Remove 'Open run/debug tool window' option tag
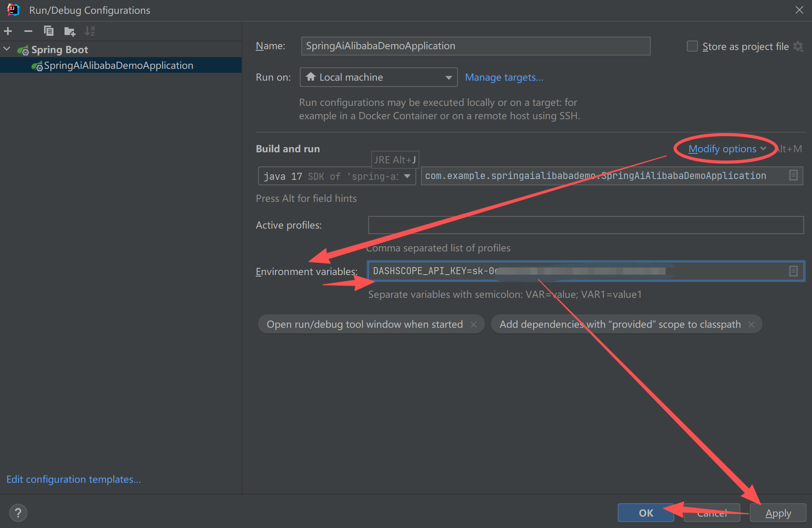The image size is (812, 528). coord(474,325)
